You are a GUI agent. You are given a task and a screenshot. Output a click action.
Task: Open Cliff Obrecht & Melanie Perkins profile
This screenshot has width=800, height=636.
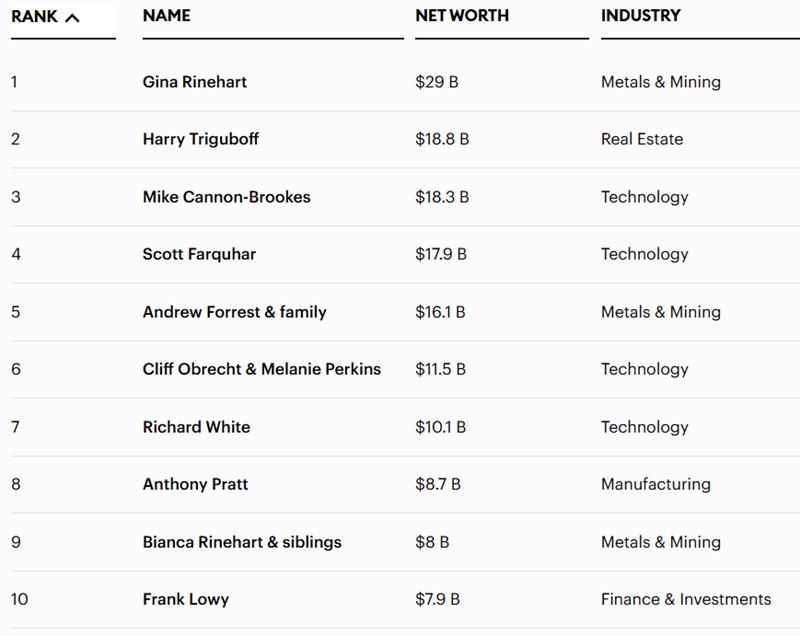(x=262, y=369)
